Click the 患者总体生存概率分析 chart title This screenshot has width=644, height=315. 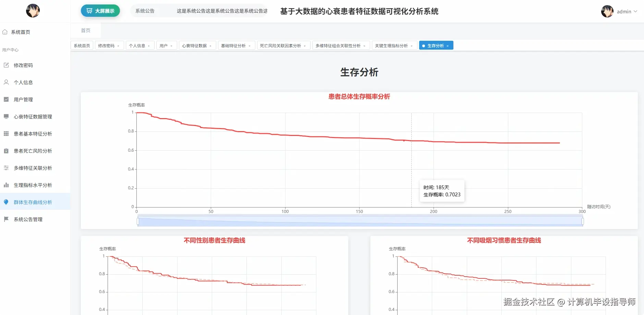point(359,97)
